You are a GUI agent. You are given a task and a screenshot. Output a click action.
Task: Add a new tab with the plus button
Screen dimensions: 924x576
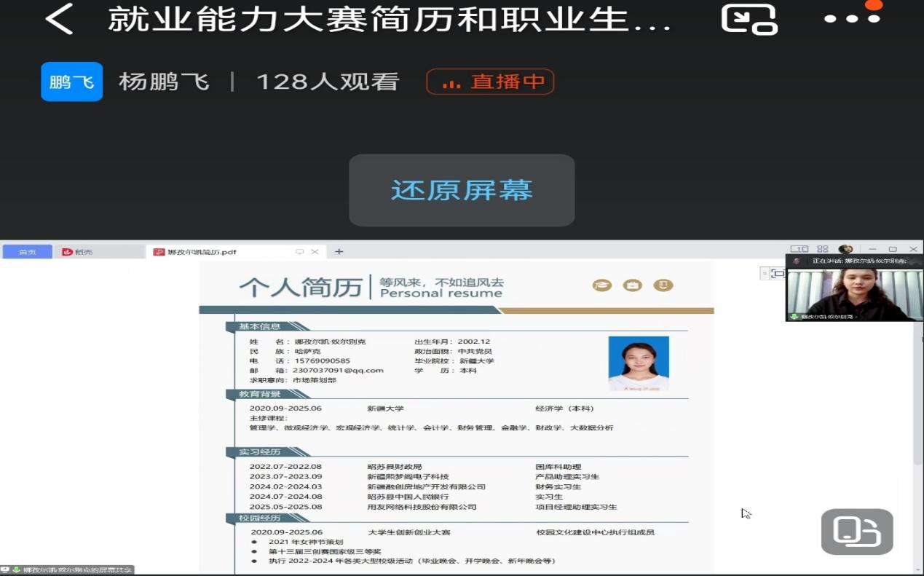tap(339, 252)
